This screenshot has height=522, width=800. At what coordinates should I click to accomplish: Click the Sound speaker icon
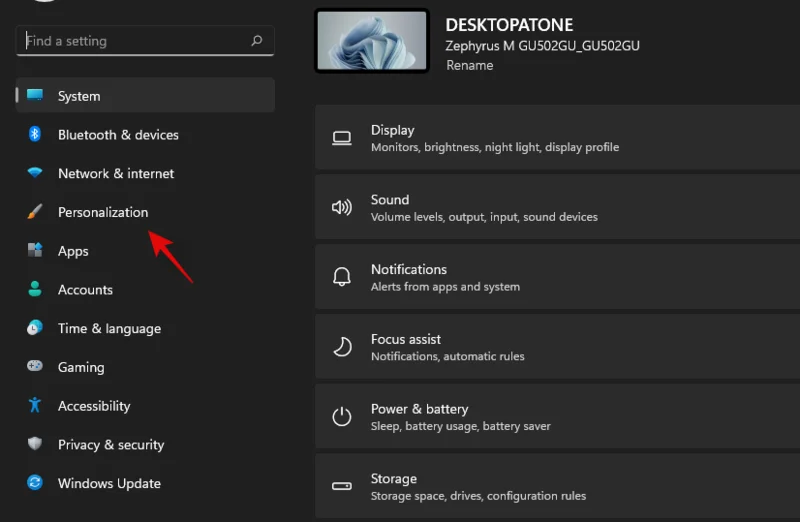coord(342,207)
